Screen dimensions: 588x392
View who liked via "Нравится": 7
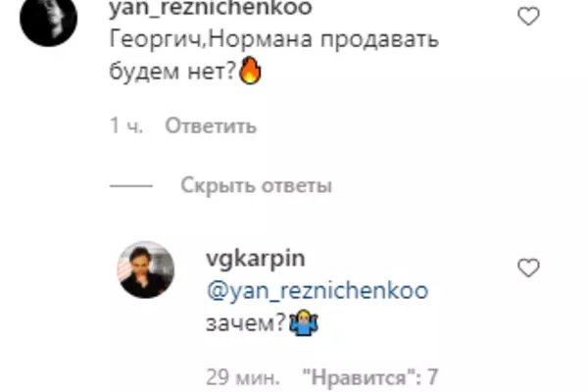[370, 377]
